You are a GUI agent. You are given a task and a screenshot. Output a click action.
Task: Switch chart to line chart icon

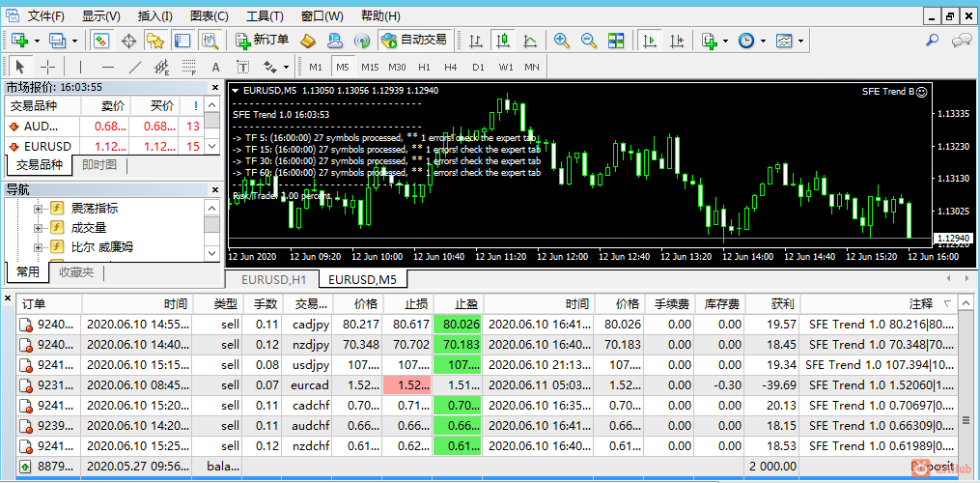530,41
